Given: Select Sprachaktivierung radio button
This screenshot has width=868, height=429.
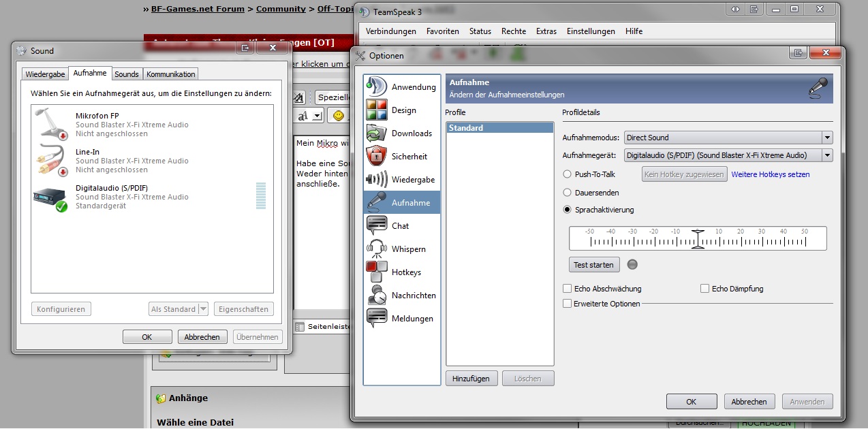Looking at the screenshot, I should pyautogui.click(x=568, y=210).
